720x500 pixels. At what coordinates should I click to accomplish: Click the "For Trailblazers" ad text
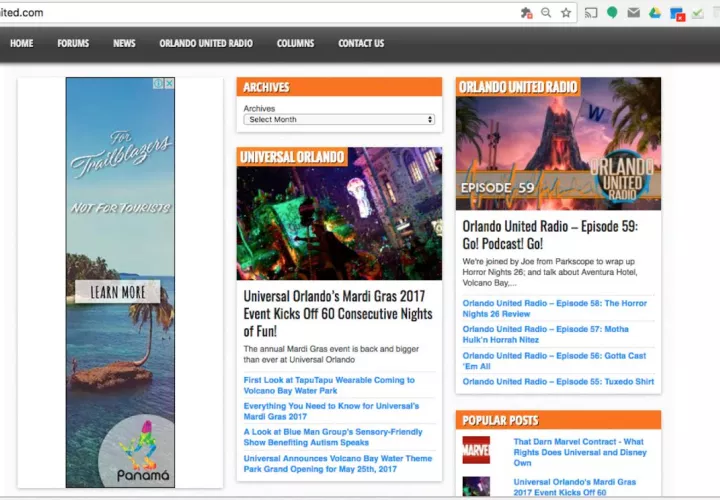coord(121,153)
